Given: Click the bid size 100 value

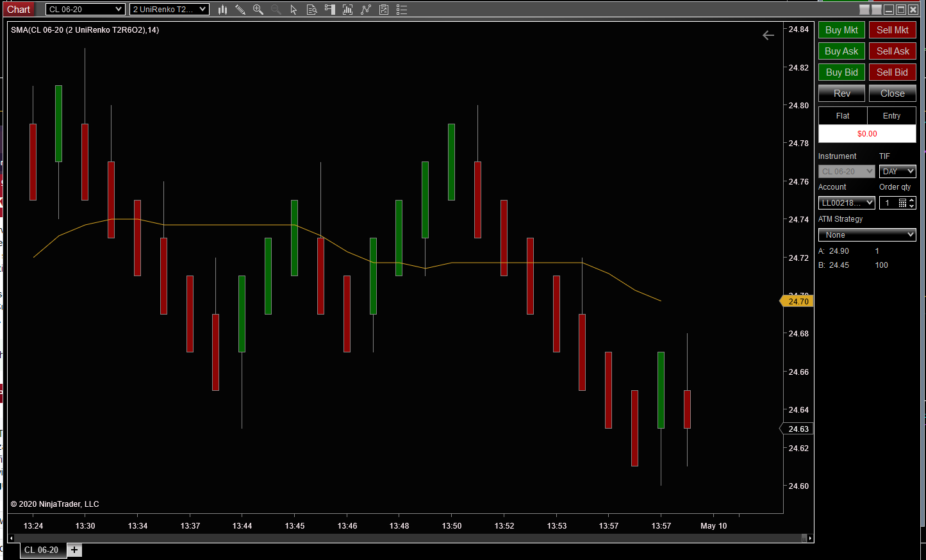Looking at the screenshot, I should point(882,265).
